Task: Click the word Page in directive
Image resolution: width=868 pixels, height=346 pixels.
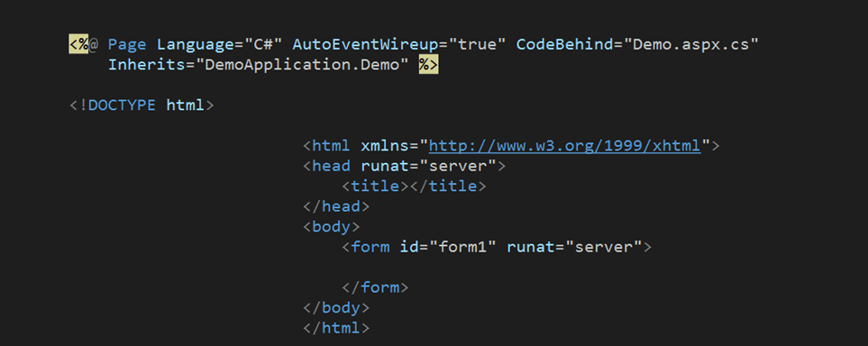Action: 127,44
